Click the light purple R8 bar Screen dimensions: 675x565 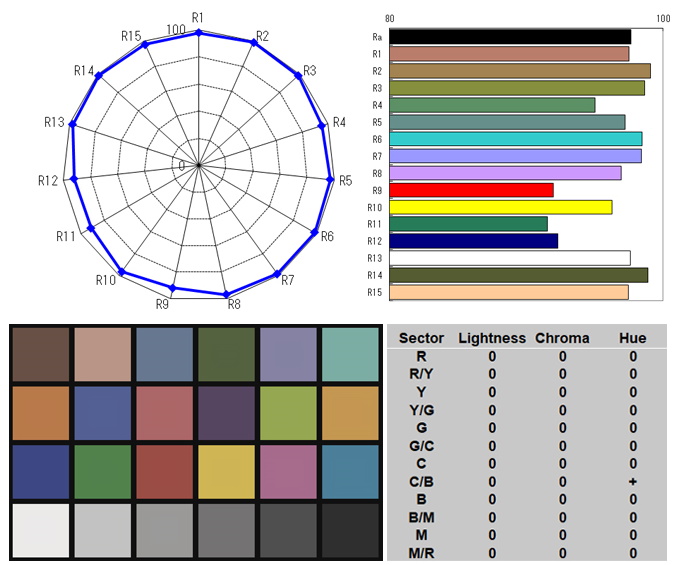tap(505, 173)
